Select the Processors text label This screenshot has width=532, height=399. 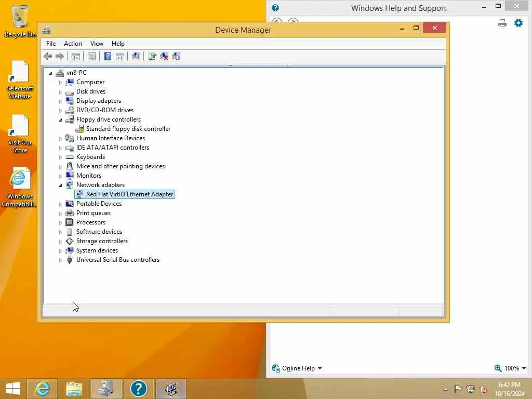(91, 222)
